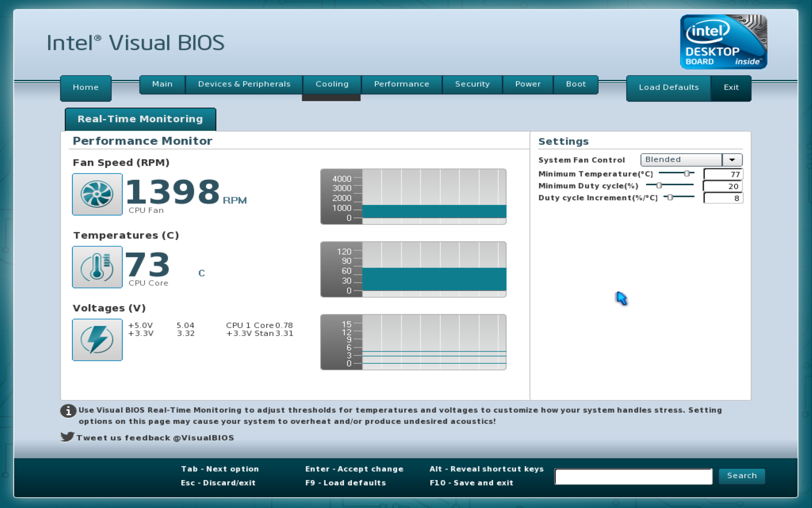Click the temperature history graph
This screenshot has height=508, width=812.
413,269
